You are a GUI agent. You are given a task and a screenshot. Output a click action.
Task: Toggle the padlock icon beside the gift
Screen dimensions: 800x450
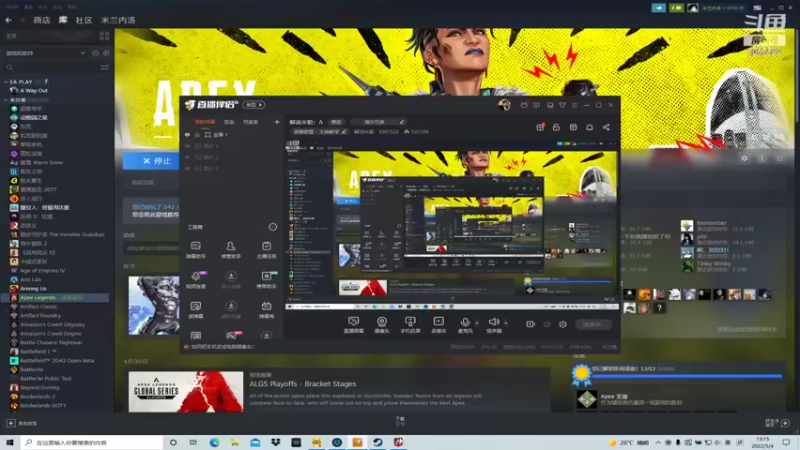[x=556, y=127]
